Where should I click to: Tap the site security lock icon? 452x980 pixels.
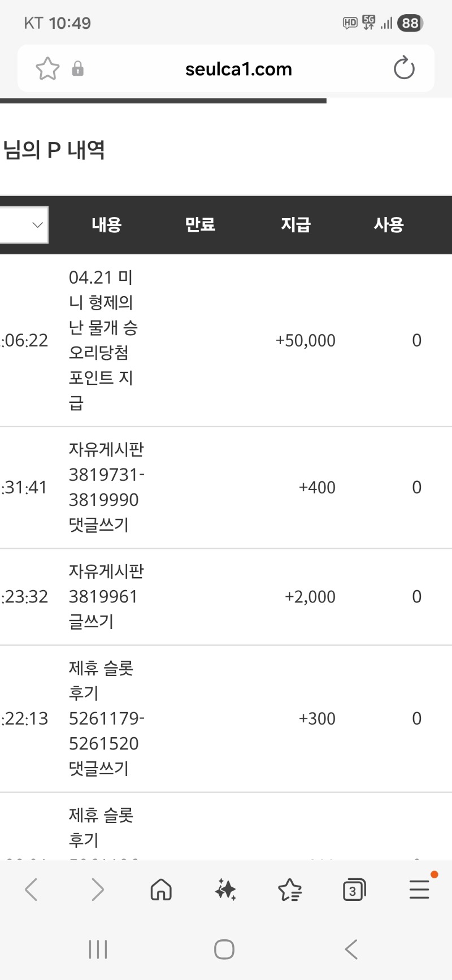tap(78, 69)
